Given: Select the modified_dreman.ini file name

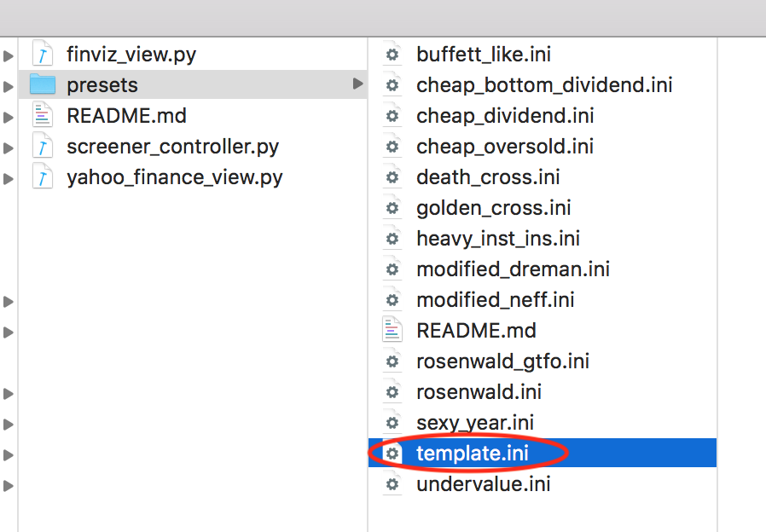Looking at the screenshot, I should click(513, 269).
